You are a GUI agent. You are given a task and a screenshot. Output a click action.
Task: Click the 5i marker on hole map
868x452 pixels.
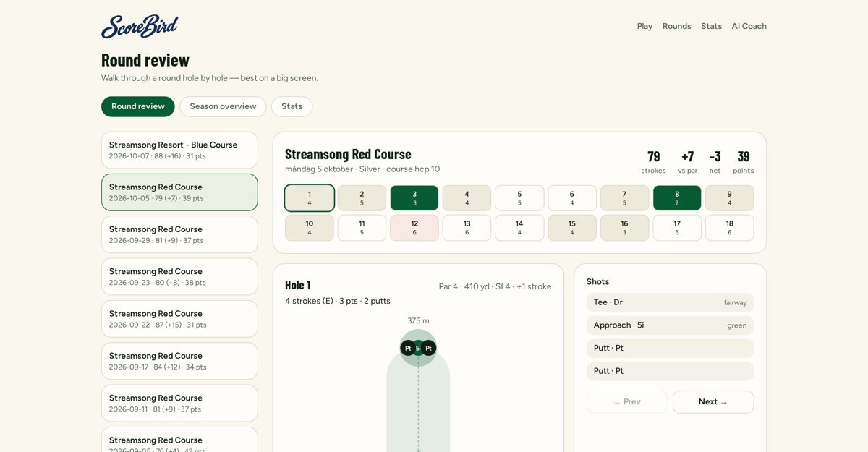418,348
